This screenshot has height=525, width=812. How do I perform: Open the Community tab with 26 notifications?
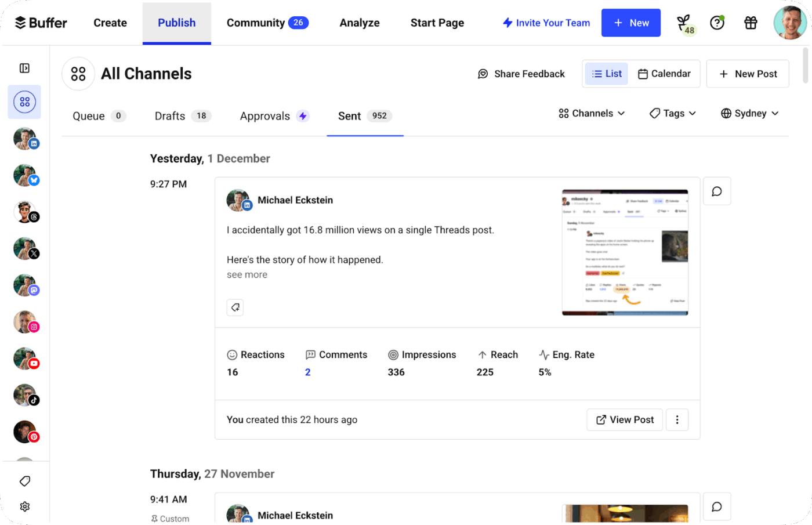[267, 23]
